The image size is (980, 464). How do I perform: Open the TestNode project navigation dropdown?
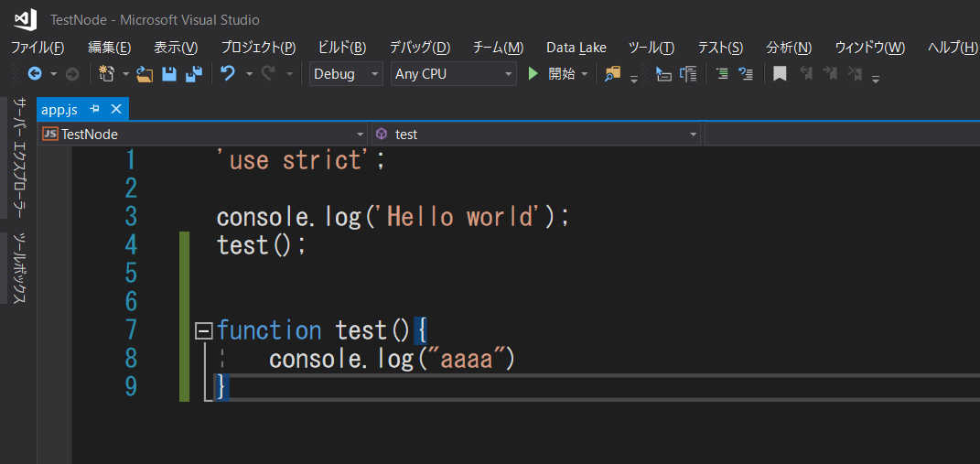click(x=203, y=134)
